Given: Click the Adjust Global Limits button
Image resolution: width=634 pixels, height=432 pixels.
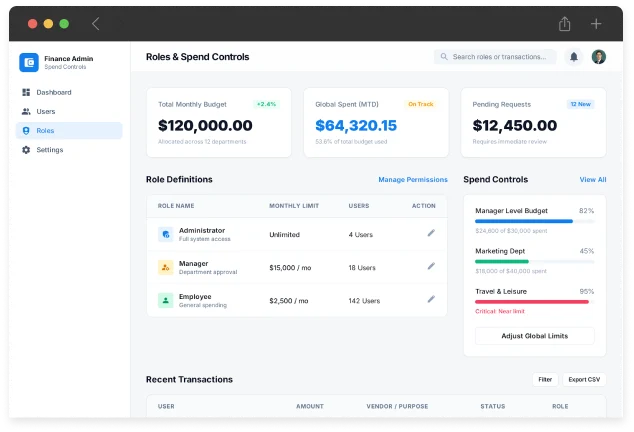Looking at the screenshot, I should coord(535,336).
